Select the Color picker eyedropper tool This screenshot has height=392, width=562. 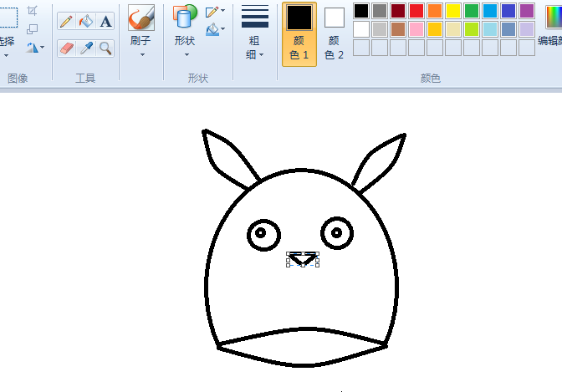(86, 48)
